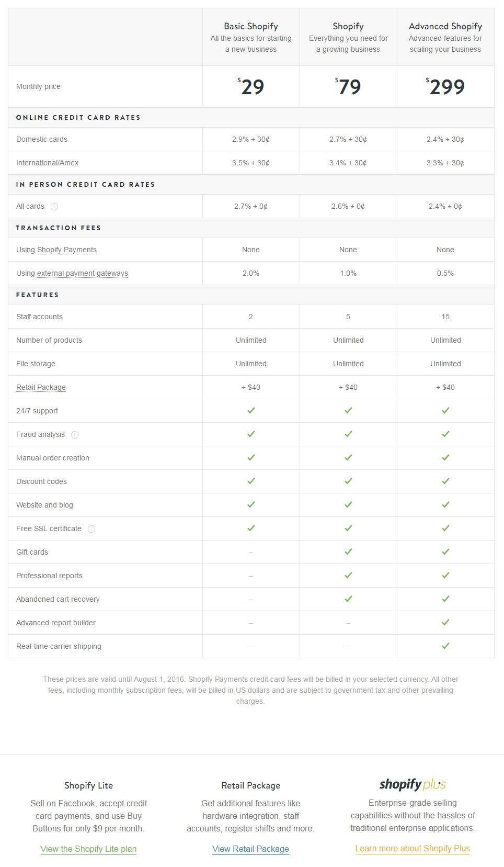Select the Advanced Shopify plan heading
504x867 pixels.
click(x=445, y=26)
